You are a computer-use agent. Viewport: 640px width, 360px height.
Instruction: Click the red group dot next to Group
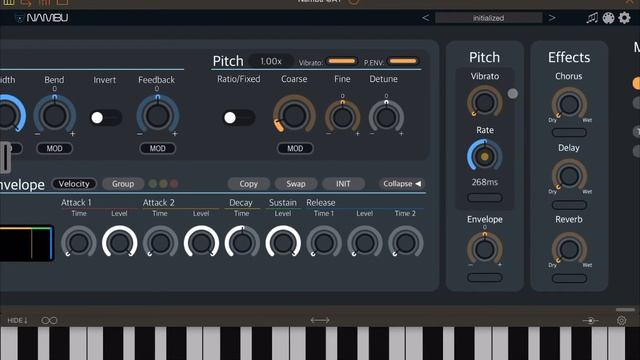[x=174, y=184]
